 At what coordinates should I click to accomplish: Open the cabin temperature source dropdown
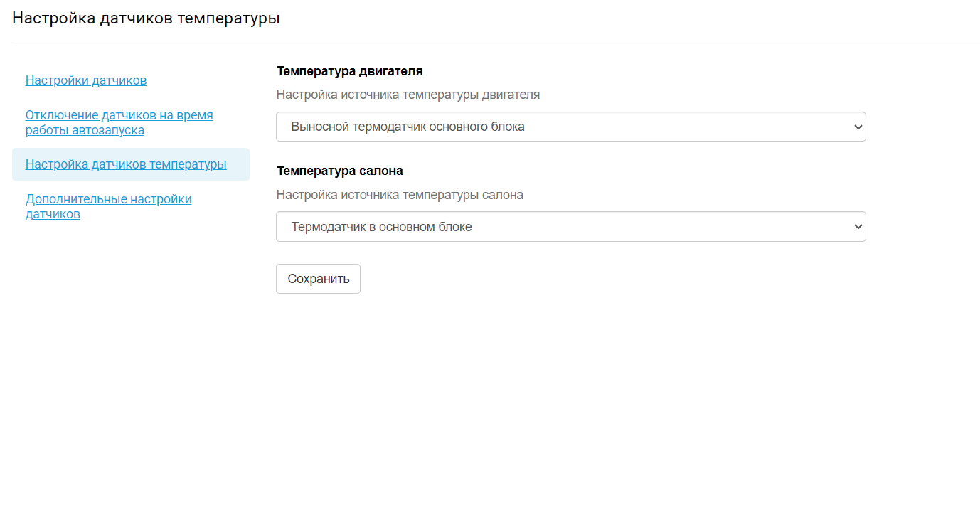tap(570, 227)
